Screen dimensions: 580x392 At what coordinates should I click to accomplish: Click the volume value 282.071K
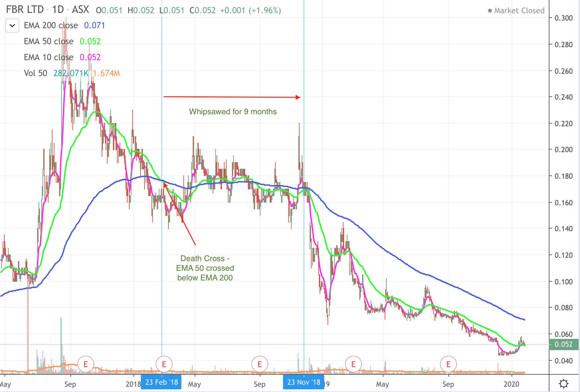pyautogui.click(x=71, y=73)
